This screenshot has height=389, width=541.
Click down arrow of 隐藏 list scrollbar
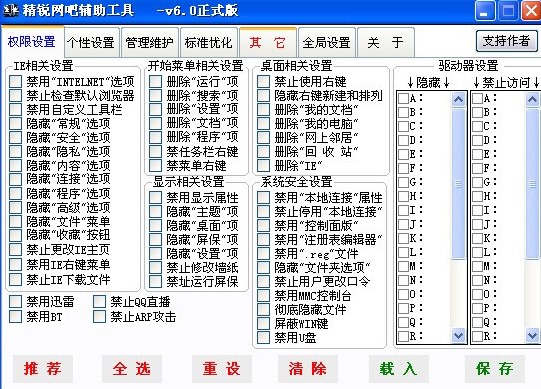[x=458, y=335]
